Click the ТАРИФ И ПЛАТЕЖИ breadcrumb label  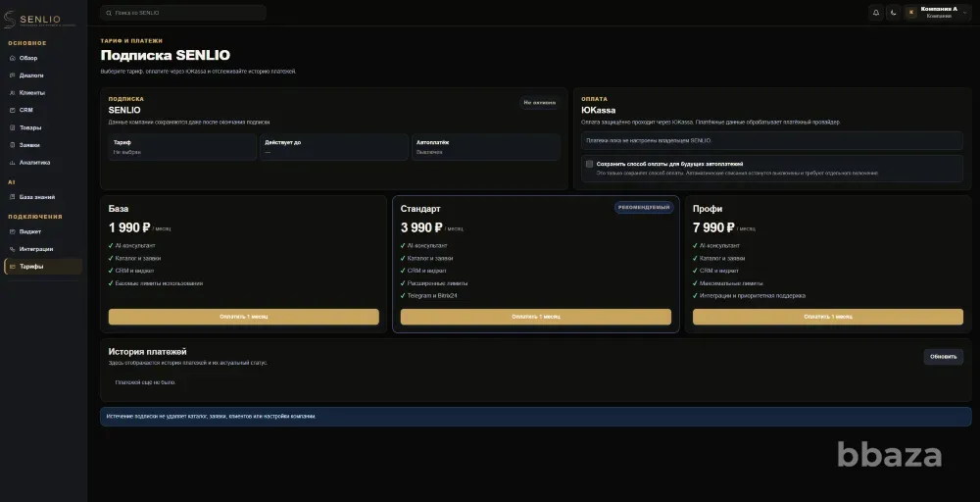point(131,40)
